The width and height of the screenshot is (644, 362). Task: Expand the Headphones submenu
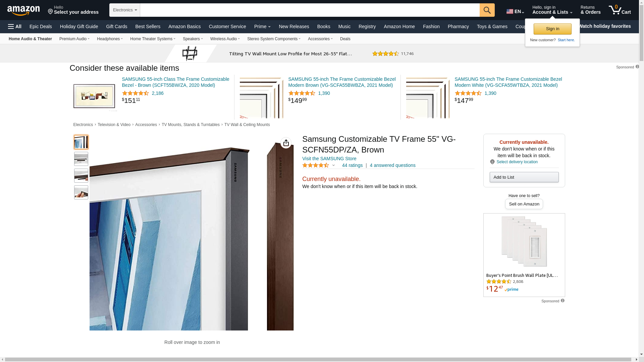click(110, 39)
